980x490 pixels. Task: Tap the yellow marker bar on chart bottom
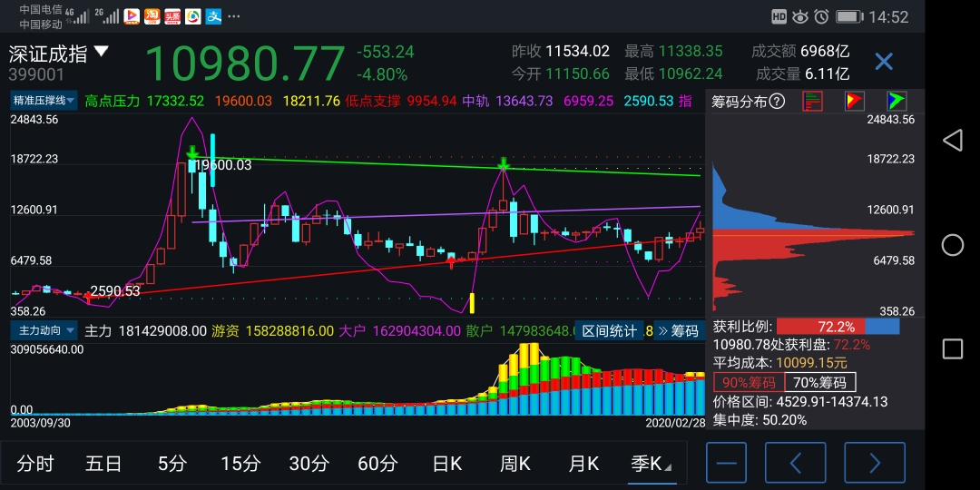point(472,302)
